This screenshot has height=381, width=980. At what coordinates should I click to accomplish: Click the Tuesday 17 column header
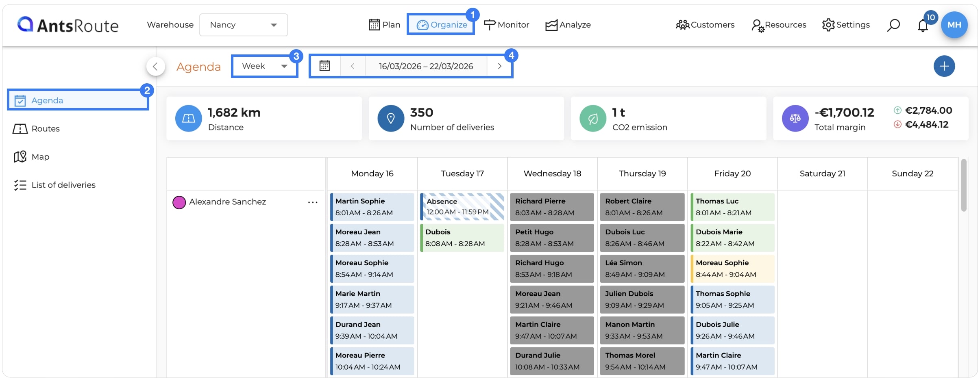click(462, 173)
